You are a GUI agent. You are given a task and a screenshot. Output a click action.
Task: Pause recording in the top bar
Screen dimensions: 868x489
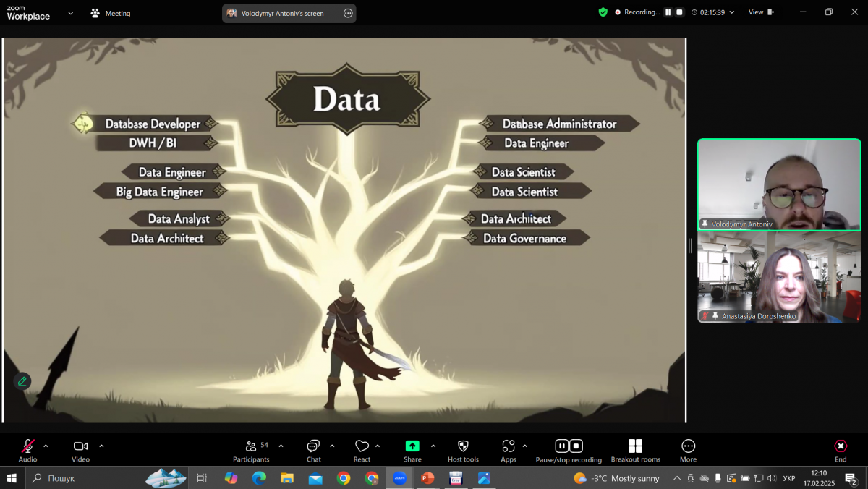coord(668,12)
